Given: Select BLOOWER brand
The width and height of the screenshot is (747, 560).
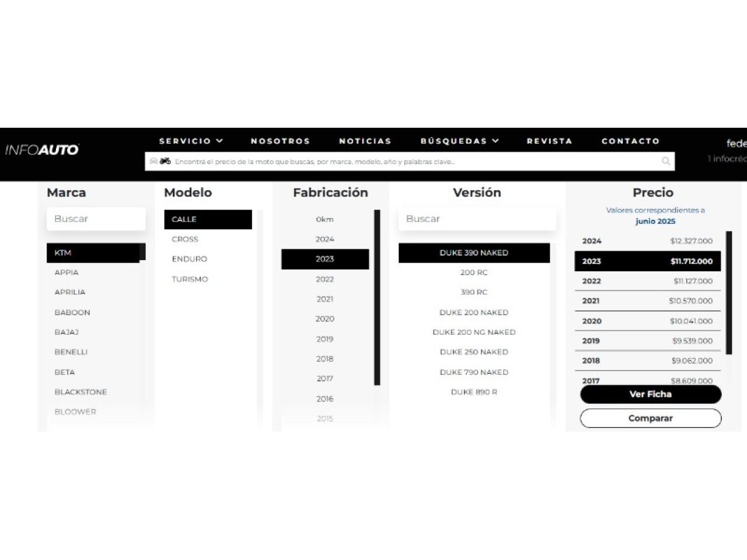Looking at the screenshot, I should point(75,412).
